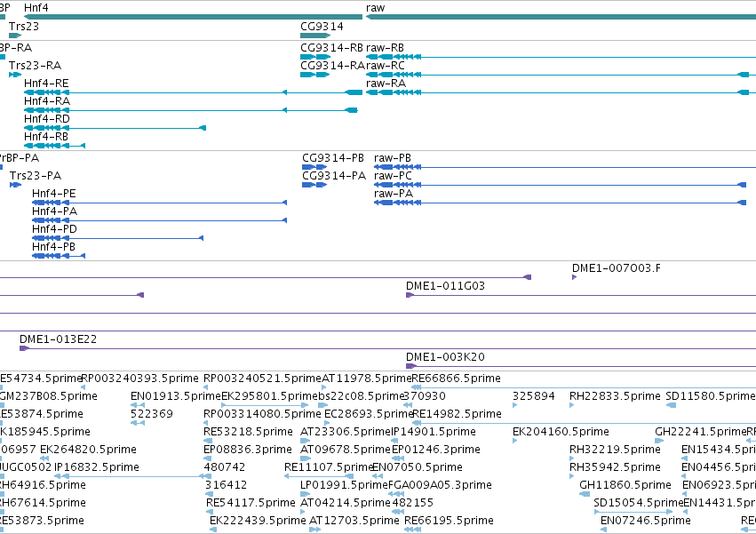Select EST RE53218.5prime label
The height and width of the screenshot is (534, 756).
point(249,432)
